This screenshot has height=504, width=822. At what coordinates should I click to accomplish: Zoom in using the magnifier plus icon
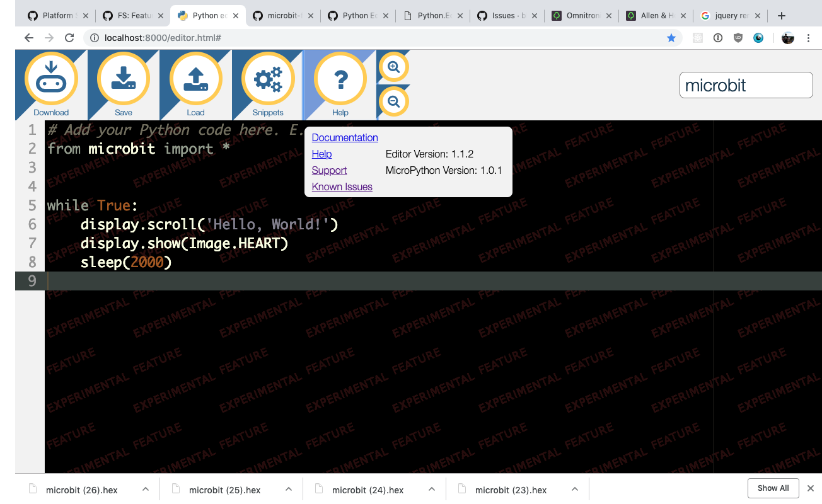(393, 67)
